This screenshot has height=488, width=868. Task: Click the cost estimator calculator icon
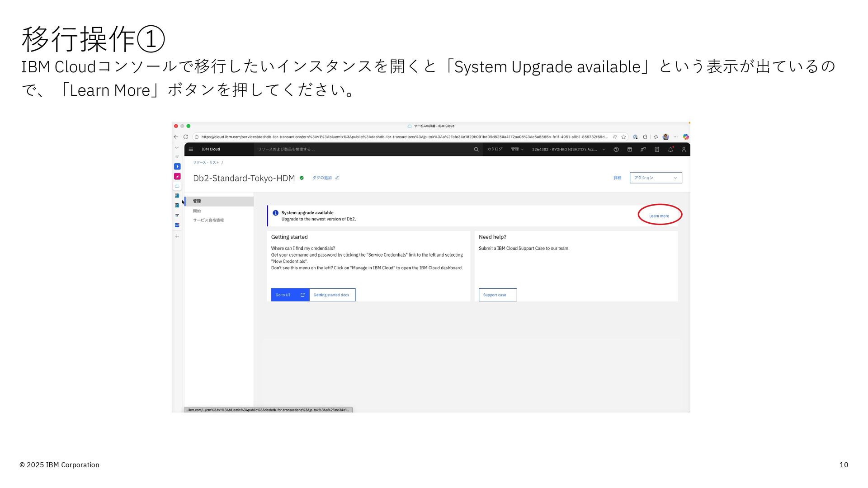click(657, 149)
